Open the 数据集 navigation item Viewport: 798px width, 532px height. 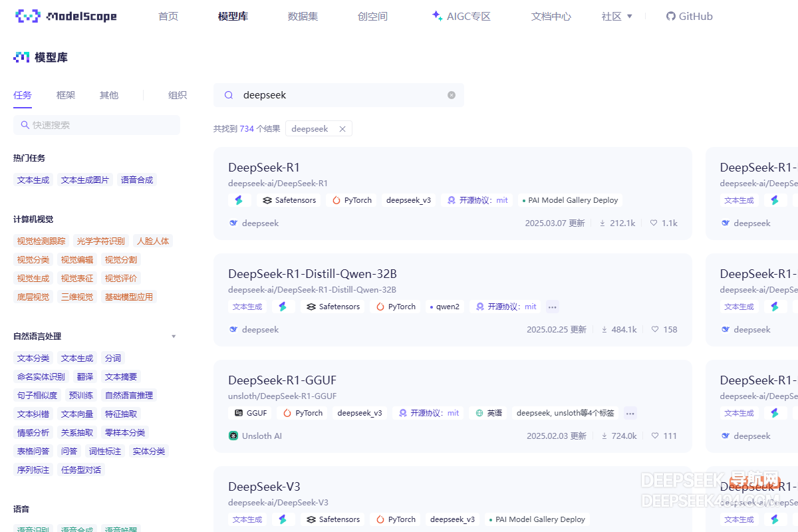pos(303,16)
